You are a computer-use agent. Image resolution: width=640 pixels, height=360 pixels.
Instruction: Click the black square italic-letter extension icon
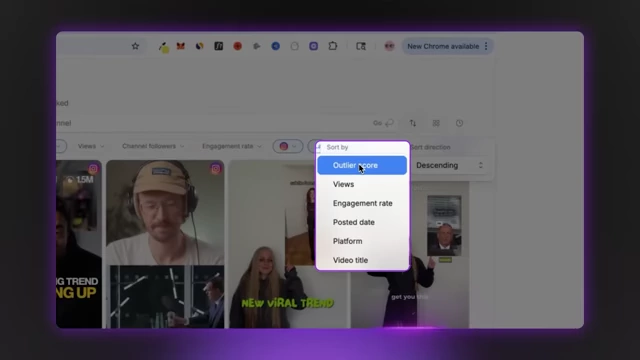219,46
